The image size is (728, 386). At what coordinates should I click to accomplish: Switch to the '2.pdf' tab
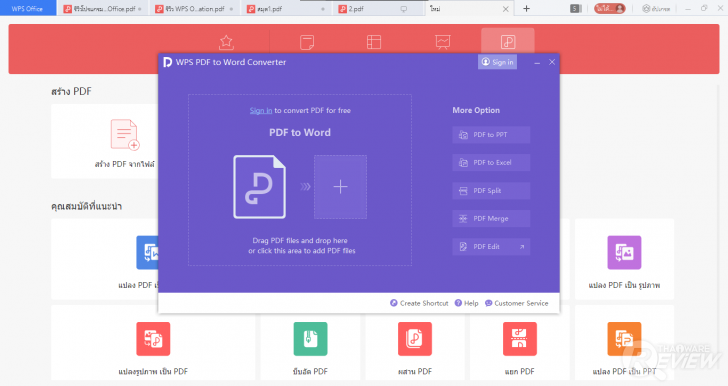(378, 8)
